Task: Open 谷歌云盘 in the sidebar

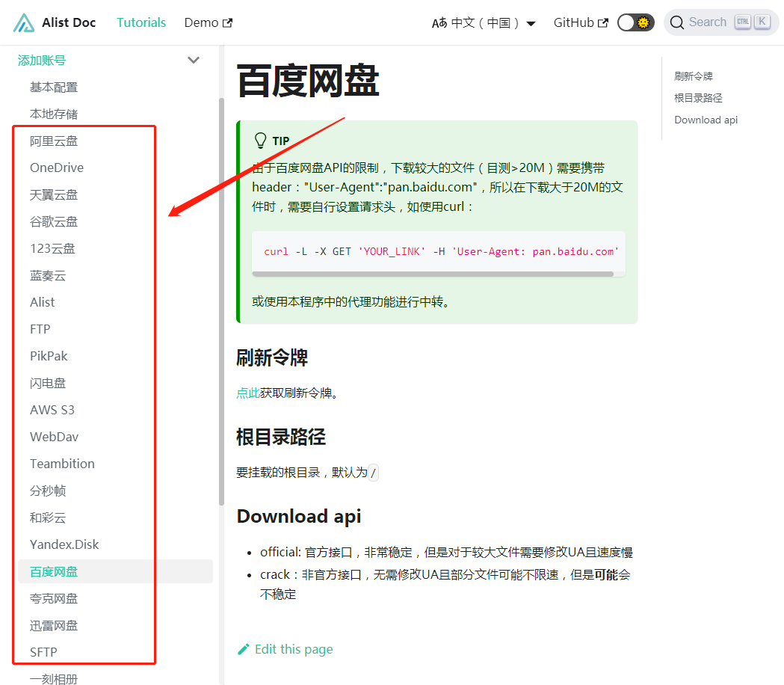Action: point(54,221)
